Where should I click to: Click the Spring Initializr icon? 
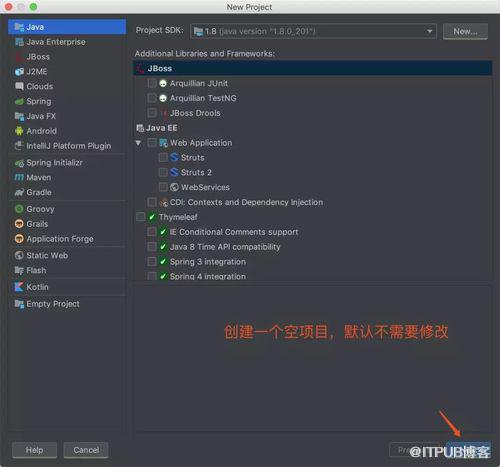[19, 163]
